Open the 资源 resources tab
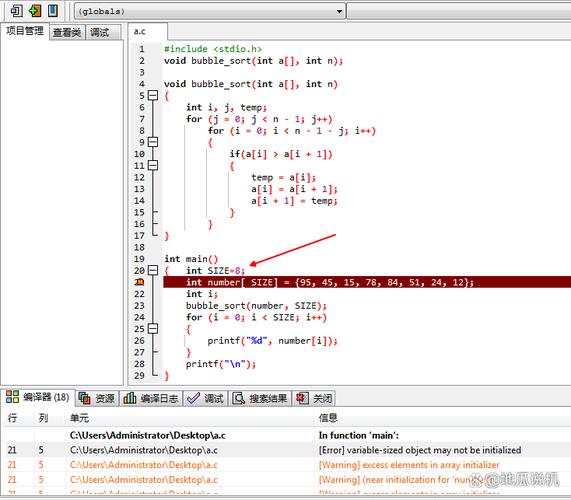 97,398
